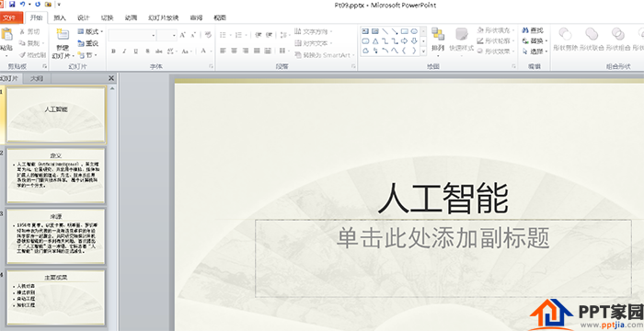
Task: Open the character spacing AV dropdown
Action: 172,51
